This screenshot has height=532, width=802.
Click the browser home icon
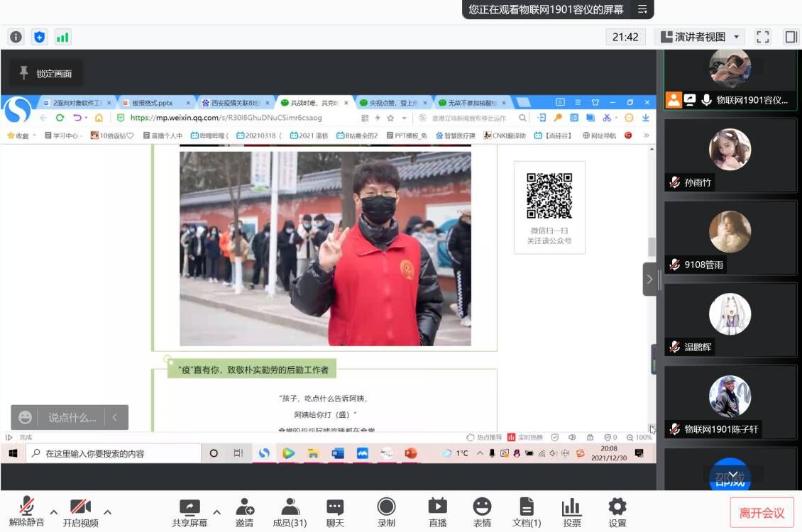click(99, 118)
